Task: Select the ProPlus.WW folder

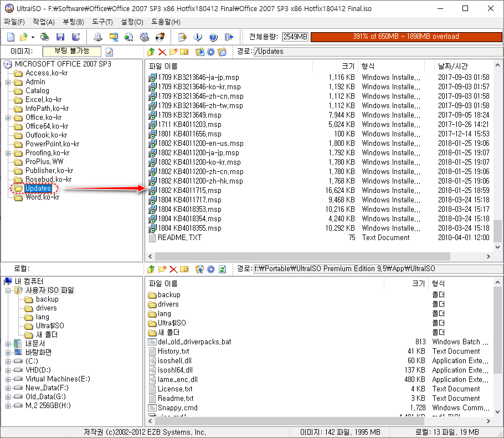Action: (44, 162)
